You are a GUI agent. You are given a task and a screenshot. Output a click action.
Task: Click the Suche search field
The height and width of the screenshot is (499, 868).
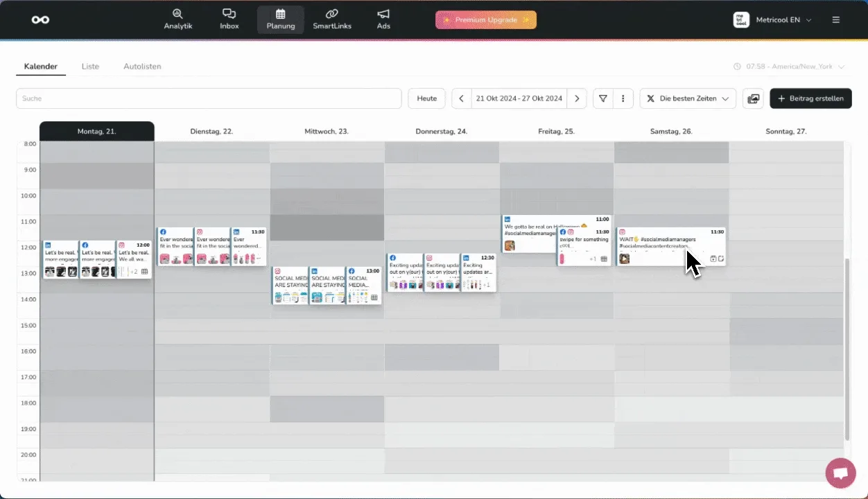tap(208, 98)
